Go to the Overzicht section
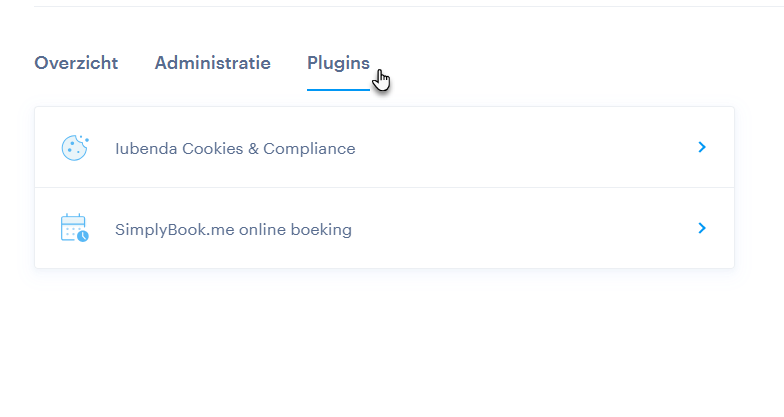This screenshot has height=417, width=784. [76, 63]
